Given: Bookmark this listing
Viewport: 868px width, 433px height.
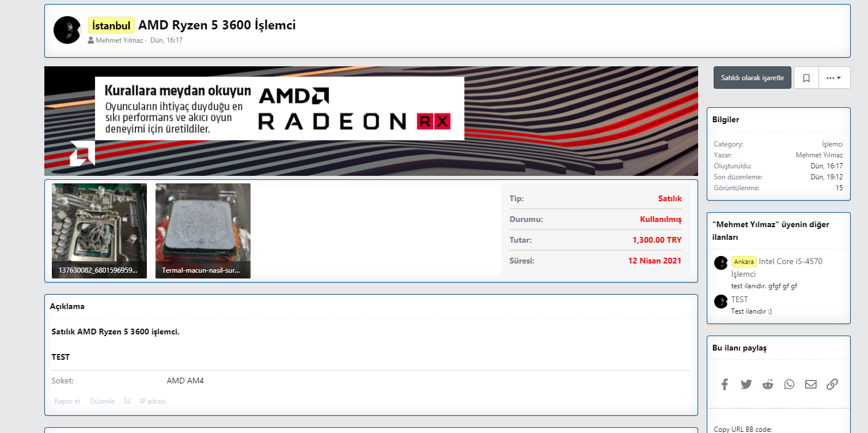Looking at the screenshot, I should (x=806, y=78).
